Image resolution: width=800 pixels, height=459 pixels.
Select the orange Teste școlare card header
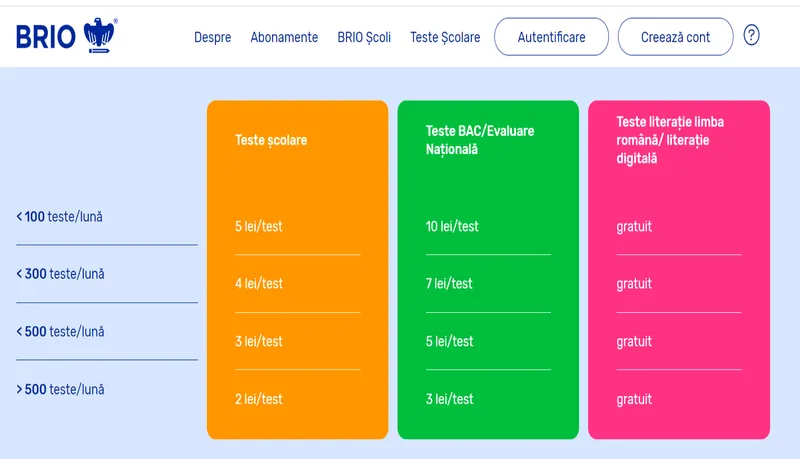click(271, 140)
